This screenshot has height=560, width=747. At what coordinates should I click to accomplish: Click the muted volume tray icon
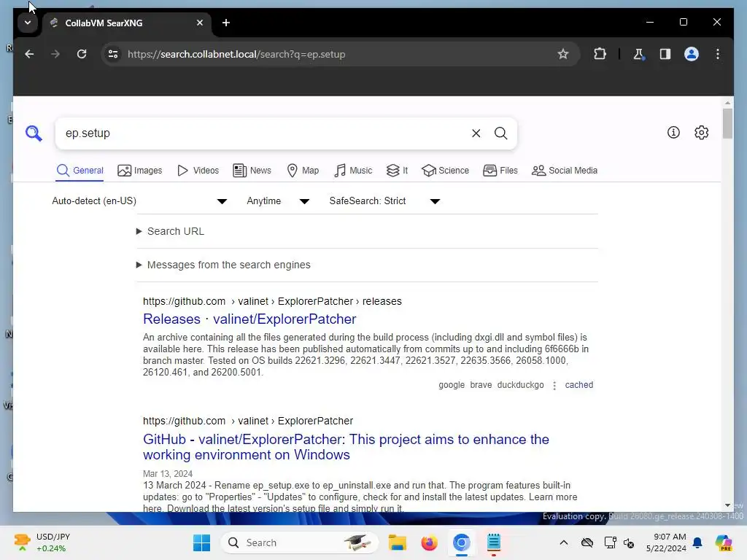(x=629, y=542)
